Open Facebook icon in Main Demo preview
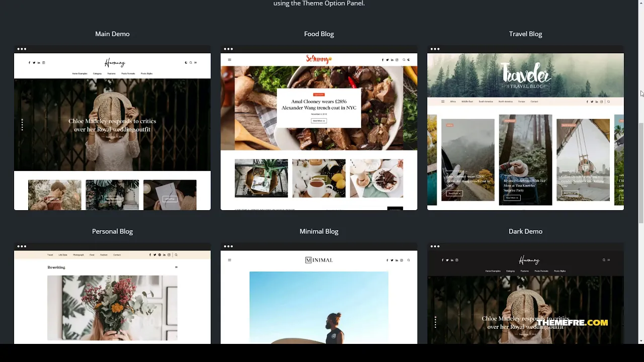Image resolution: width=644 pixels, height=362 pixels. (29, 63)
